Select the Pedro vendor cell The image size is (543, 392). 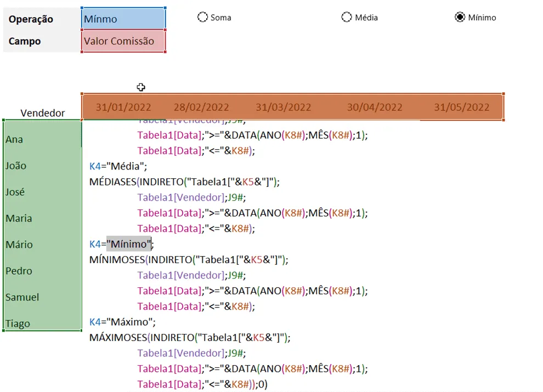43,271
